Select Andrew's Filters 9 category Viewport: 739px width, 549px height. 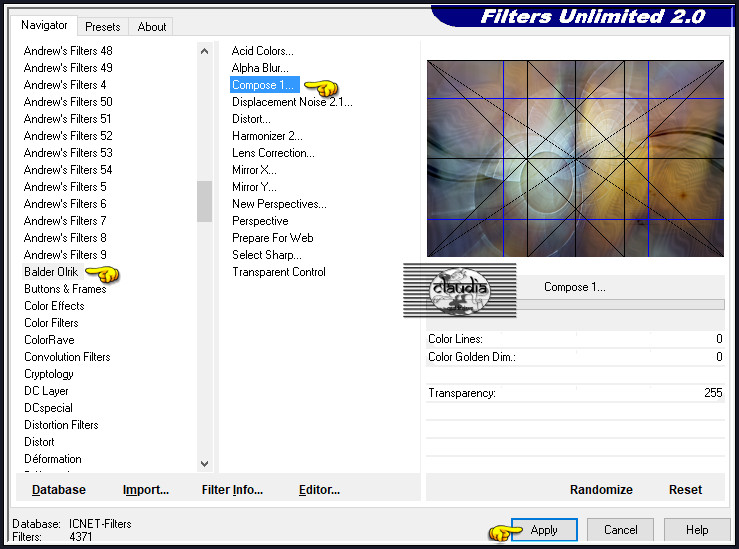pos(65,254)
